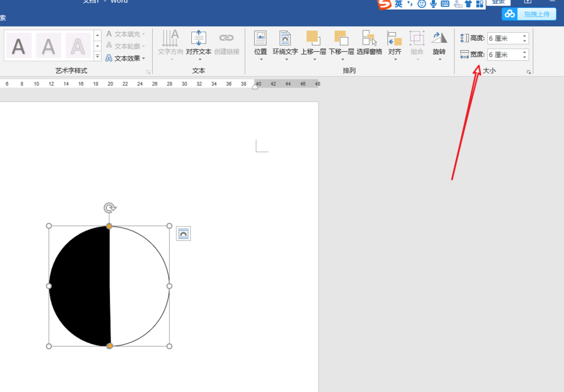Image resolution: width=564 pixels, height=392 pixels.
Task: Click the 对齐 align objects icon
Action: (x=394, y=45)
